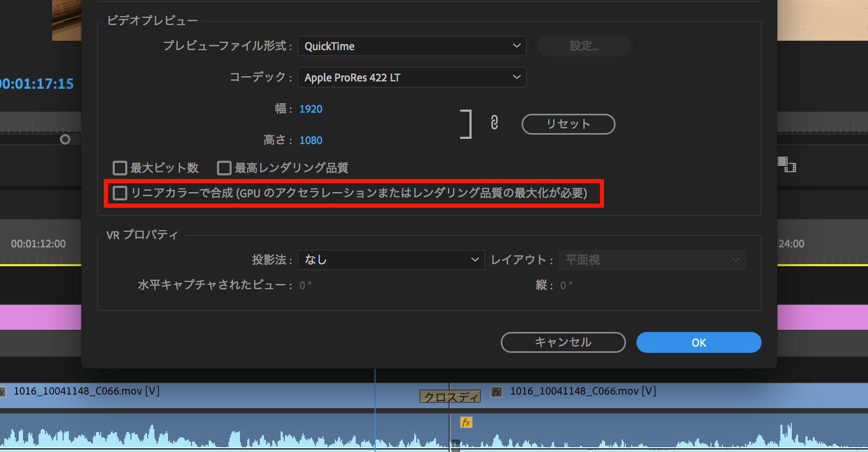The width and height of the screenshot is (868, 452).
Task: Click the pink clip on the timeline's left side
Action: click(x=41, y=317)
